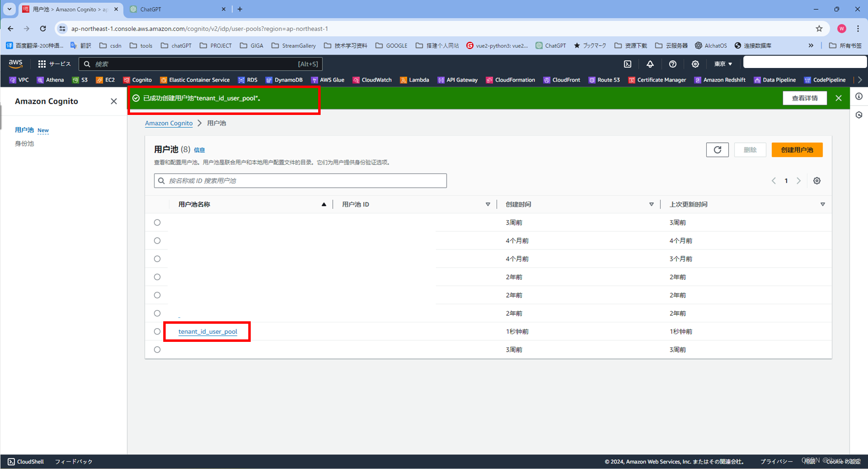Open the notifications bell icon
The width and height of the screenshot is (868, 469).
click(650, 64)
